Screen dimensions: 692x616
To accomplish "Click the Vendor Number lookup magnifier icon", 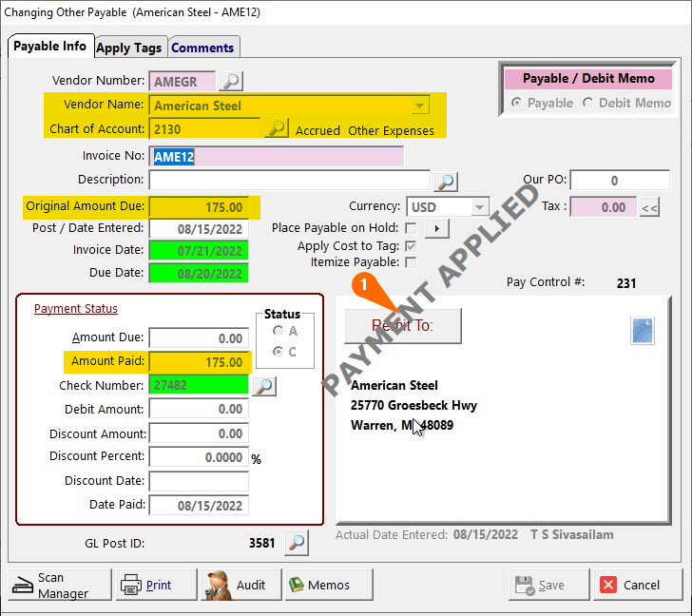I will point(231,81).
